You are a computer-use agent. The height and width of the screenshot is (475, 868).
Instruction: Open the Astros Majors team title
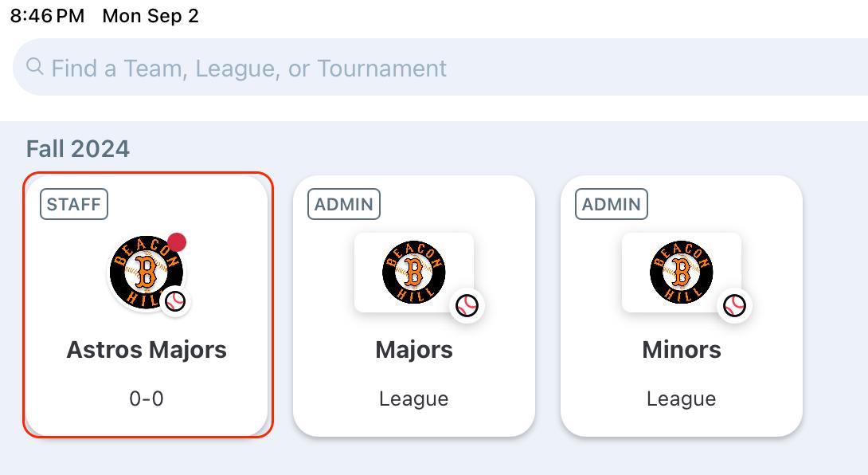[x=147, y=350]
